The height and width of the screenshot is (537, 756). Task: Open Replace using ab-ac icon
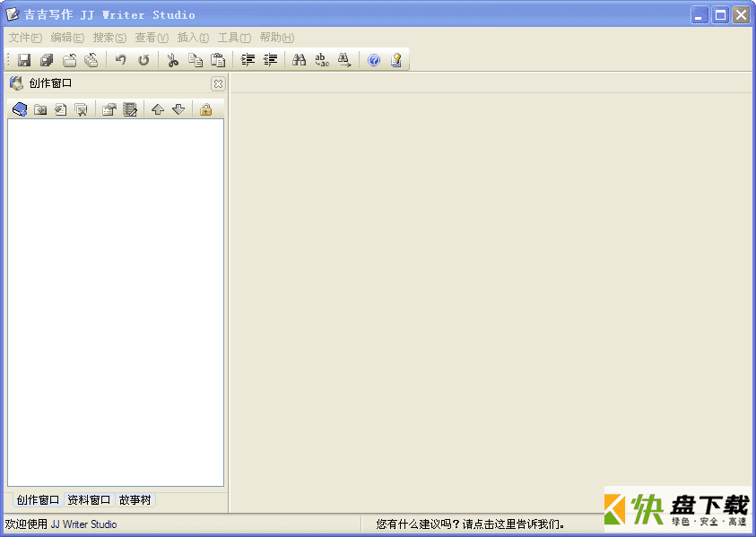click(322, 60)
